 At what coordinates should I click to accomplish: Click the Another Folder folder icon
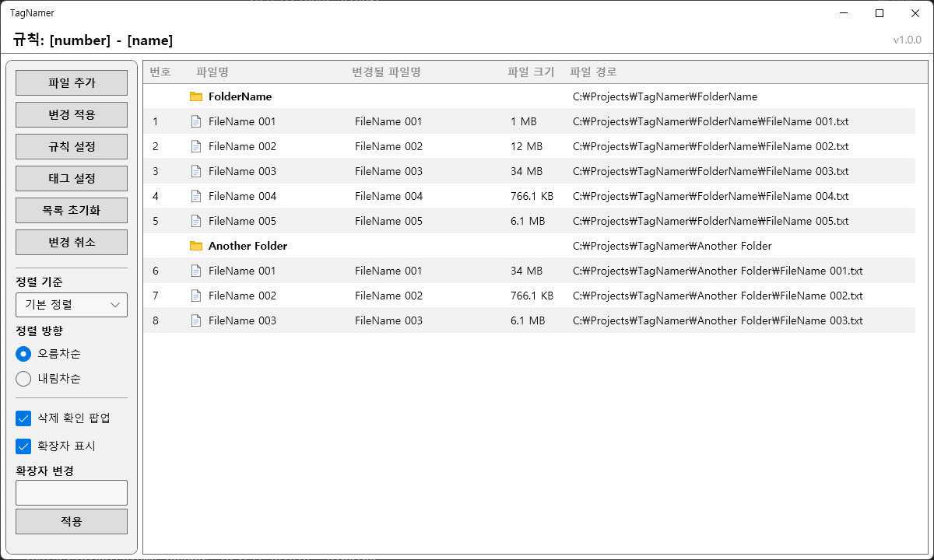pyautogui.click(x=196, y=246)
